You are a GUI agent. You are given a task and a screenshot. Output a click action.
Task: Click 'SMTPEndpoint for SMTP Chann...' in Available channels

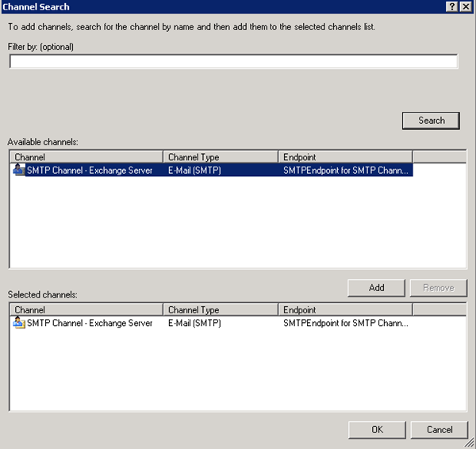coord(345,170)
